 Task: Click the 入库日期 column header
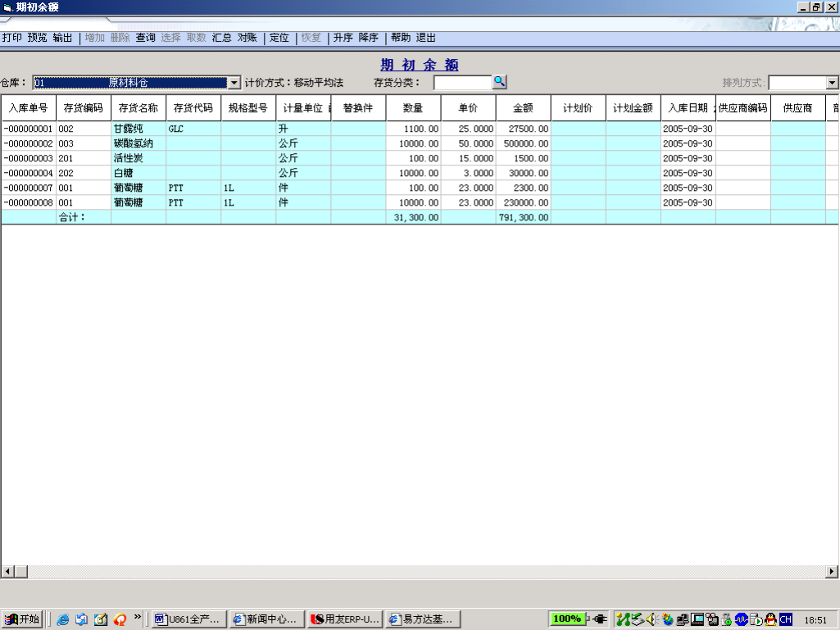pyautogui.click(x=688, y=107)
